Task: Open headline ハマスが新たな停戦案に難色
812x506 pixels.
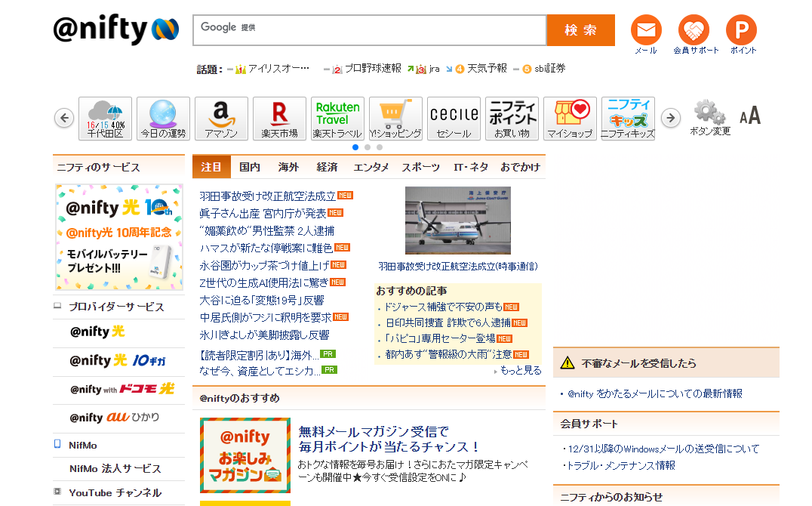Action: 266,248
